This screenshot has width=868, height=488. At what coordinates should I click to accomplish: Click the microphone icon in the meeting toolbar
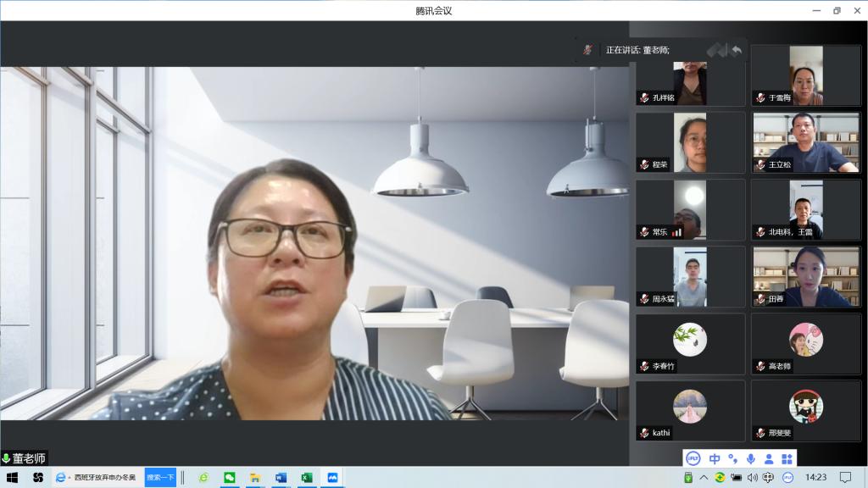[x=752, y=457]
